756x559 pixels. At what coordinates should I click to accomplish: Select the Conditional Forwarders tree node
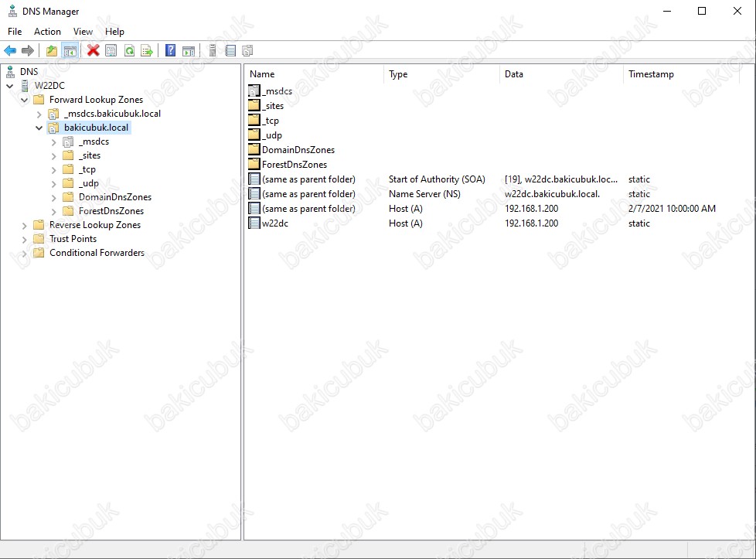97,253
